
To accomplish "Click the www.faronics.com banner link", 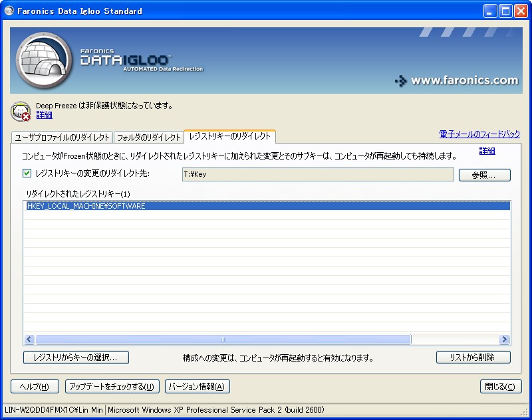I will [457, 80].
